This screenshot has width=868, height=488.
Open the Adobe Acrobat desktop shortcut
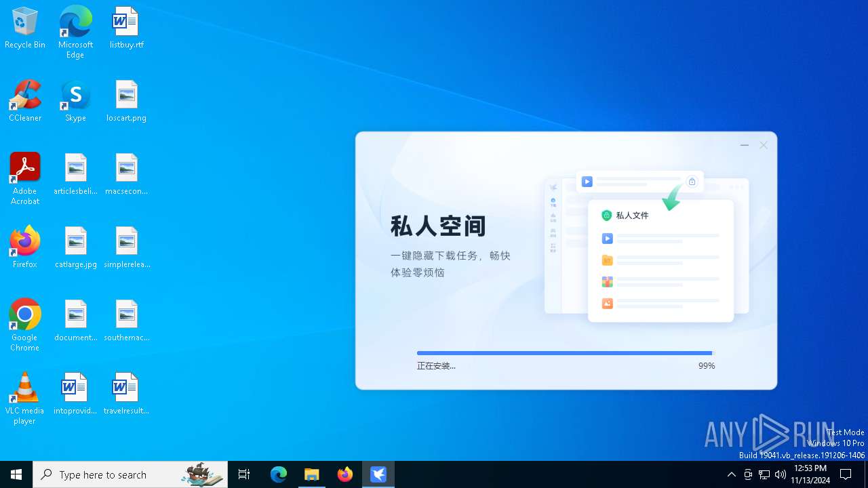25,179
